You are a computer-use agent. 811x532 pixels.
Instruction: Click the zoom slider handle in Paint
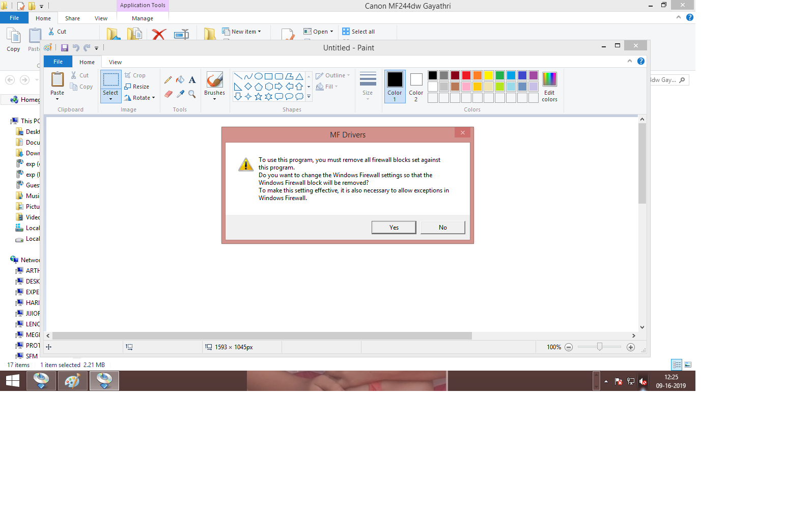point(600,347)
